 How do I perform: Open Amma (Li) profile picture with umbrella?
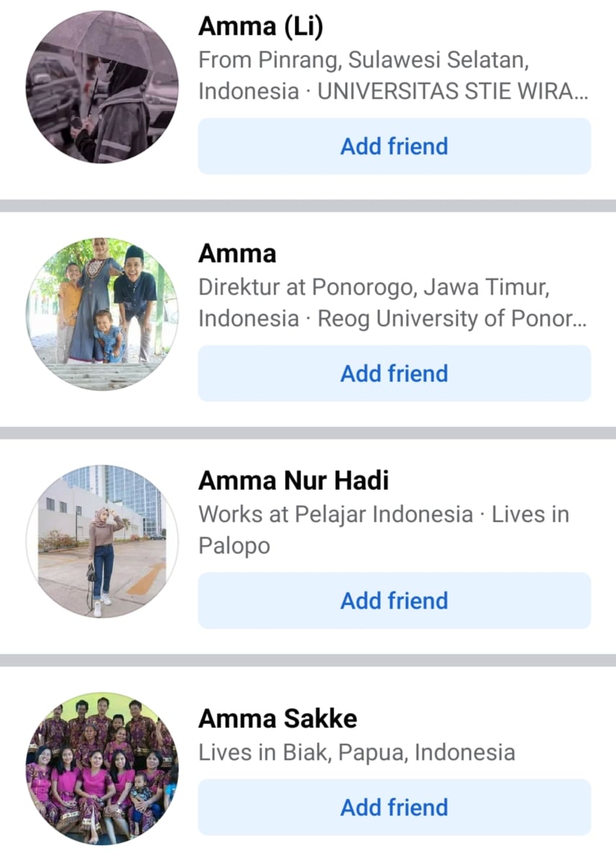click(102, 87)
